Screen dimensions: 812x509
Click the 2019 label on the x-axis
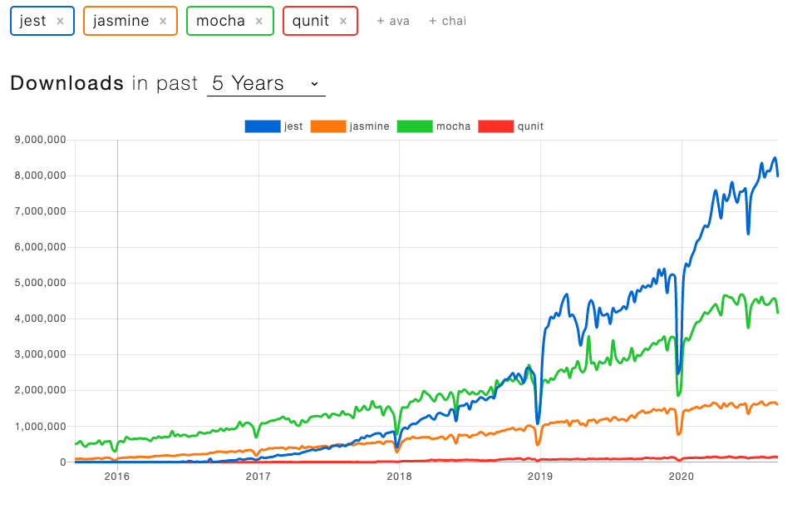point(540,477)
